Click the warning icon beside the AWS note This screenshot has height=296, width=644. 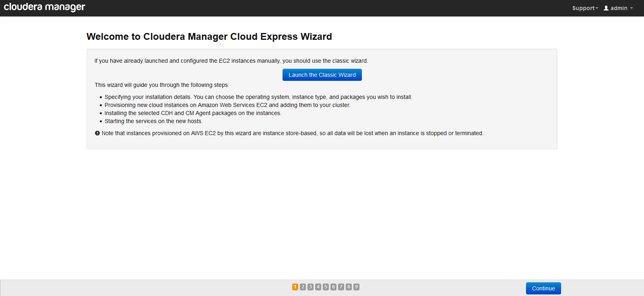tap(97, 133)
